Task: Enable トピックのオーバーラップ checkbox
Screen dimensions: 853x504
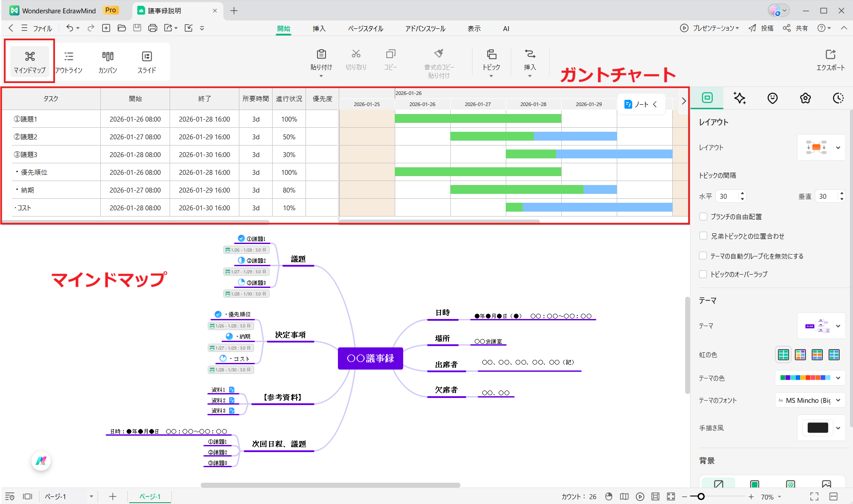Action: tap(703, 274)
